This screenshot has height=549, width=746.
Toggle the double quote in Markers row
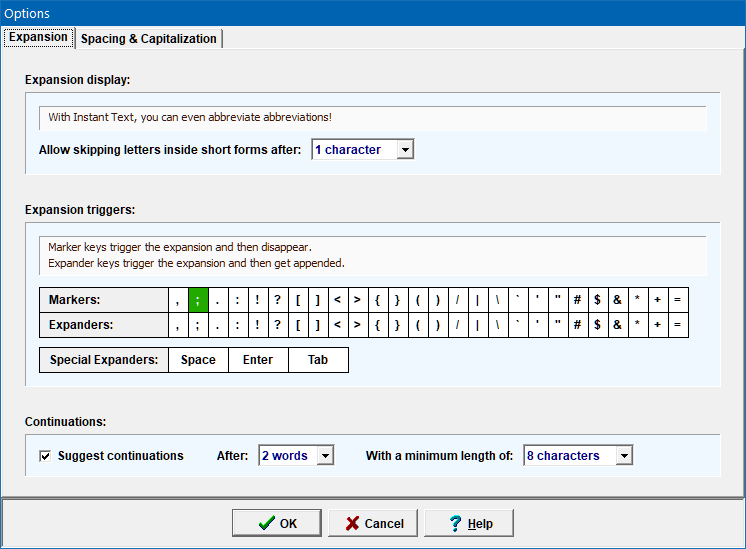click(x=558, y=300)
